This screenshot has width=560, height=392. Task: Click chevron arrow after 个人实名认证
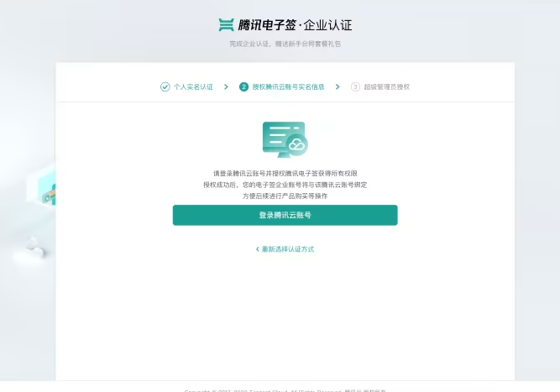coord(226,86)
